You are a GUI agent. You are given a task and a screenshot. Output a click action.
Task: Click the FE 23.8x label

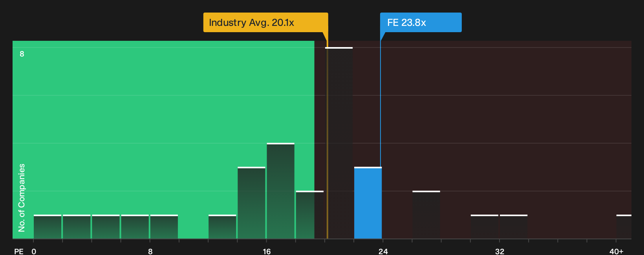(x=421, y=22)
